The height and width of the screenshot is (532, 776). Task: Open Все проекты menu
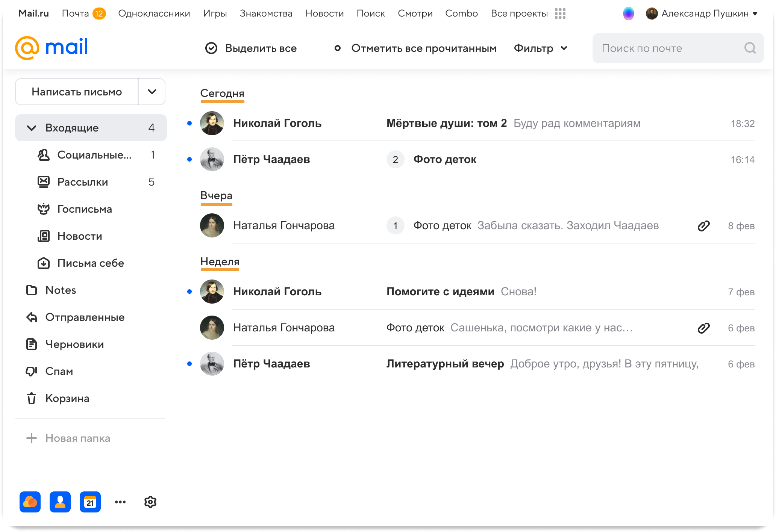(519, 14)
